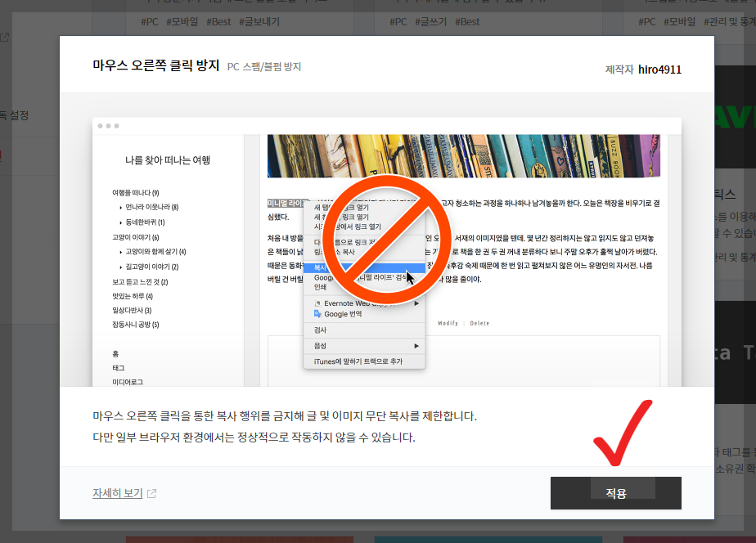Expand the 고양이와 함께 살기 disclosure triangle
Viewport: 756px width, 543px height.
point(120,252)
